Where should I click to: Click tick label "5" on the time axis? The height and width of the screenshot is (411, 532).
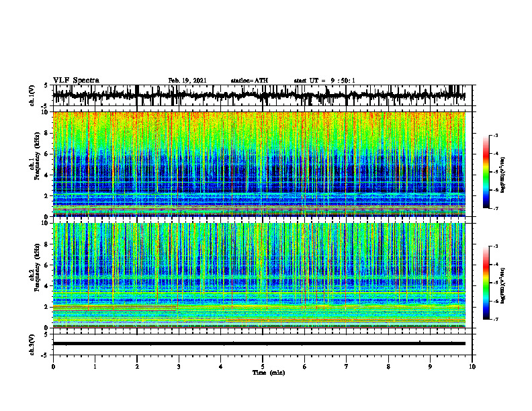coord(263,367)
